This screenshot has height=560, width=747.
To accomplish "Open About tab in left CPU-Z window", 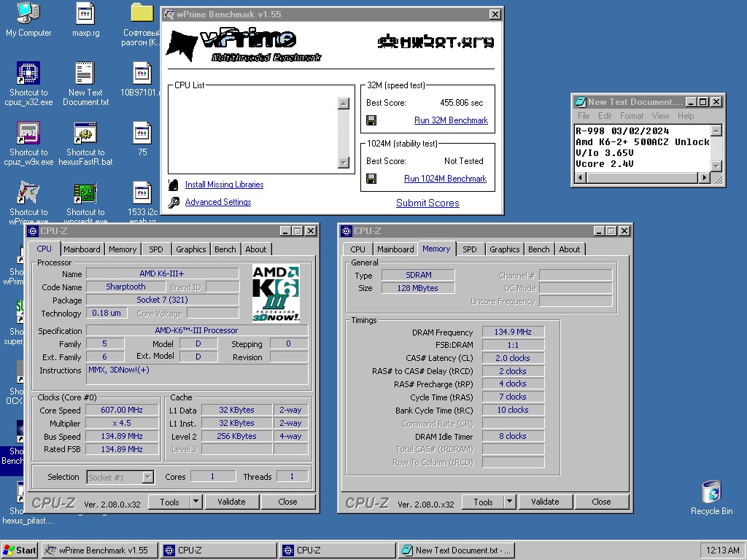I will [x=256, y=249].
